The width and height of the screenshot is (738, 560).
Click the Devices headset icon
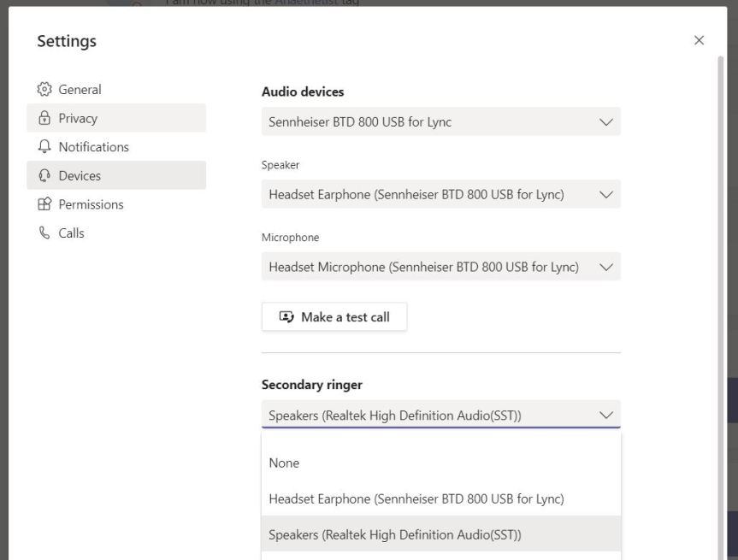point(45,176)
